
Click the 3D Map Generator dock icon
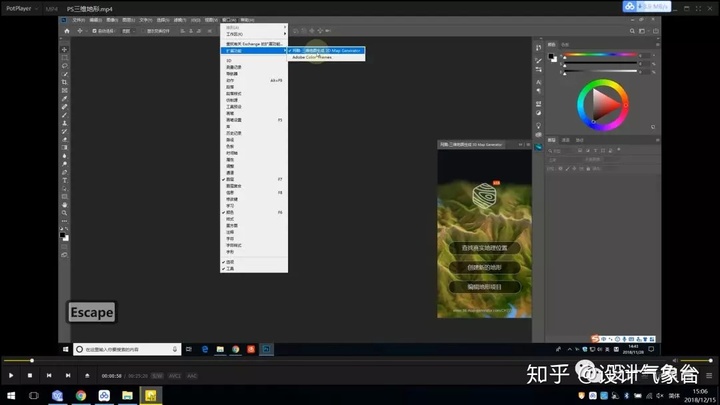click(538, 147)
